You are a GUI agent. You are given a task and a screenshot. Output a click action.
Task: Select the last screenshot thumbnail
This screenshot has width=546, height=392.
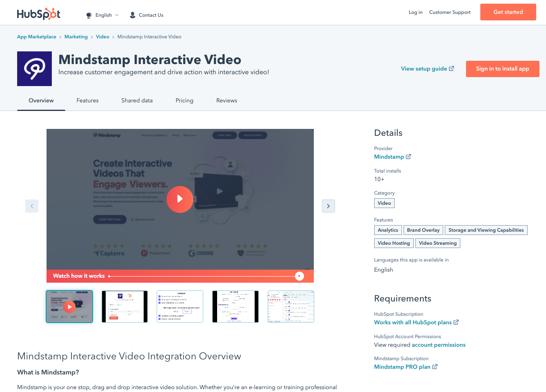click(291, 307)
